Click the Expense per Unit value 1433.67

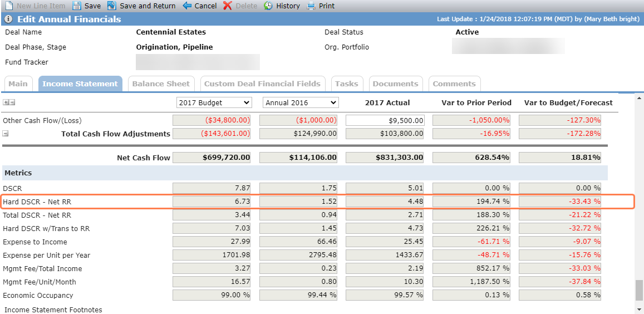pyautogui.click(x=385, y=255)
